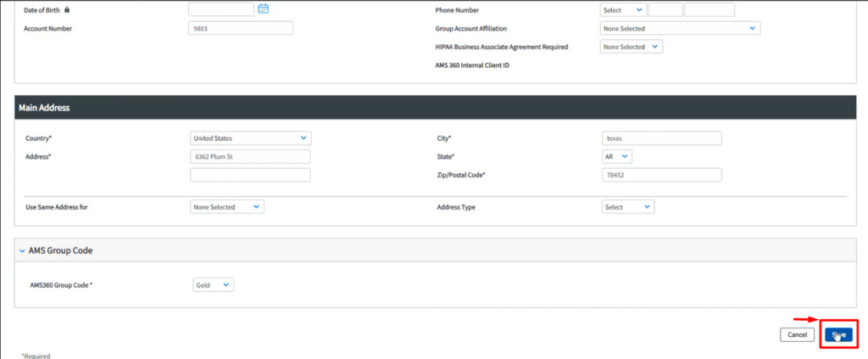
Task: Collapse the AMS Group Code section
Action: pyautogui.click(x=20, y=251)
